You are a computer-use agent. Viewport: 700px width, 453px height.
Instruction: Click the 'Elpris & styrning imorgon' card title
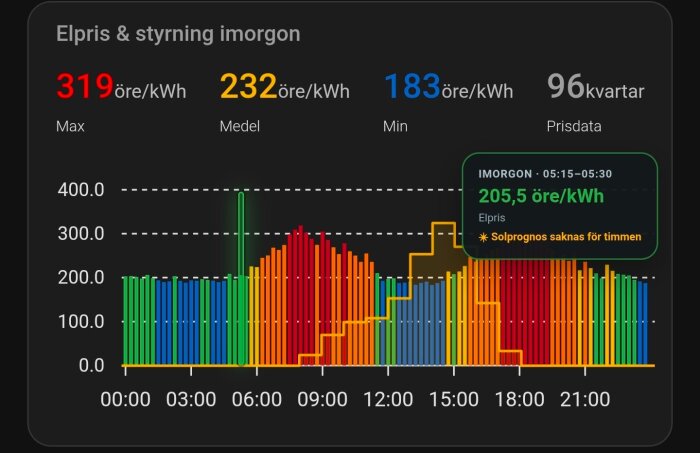pyautogui.click(x=178, y=34)
